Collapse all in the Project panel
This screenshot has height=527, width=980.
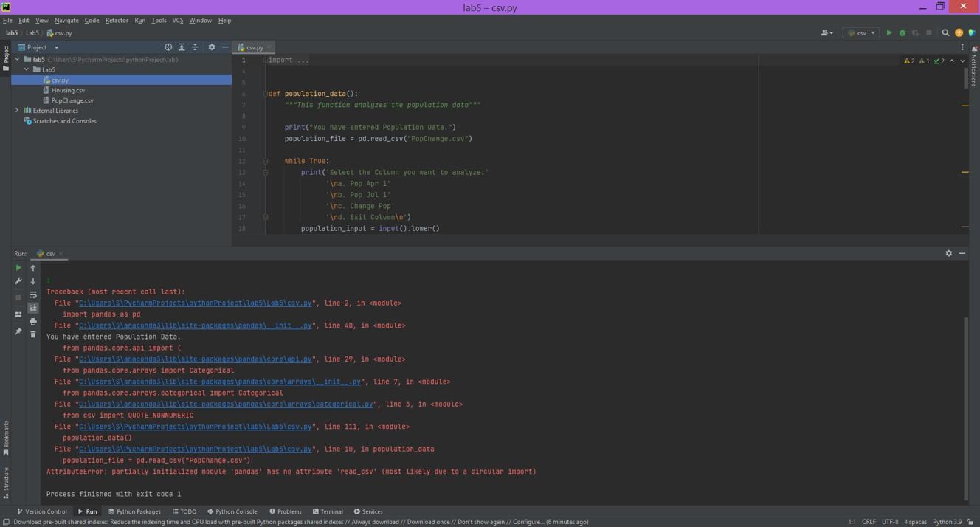coord(195,47)
